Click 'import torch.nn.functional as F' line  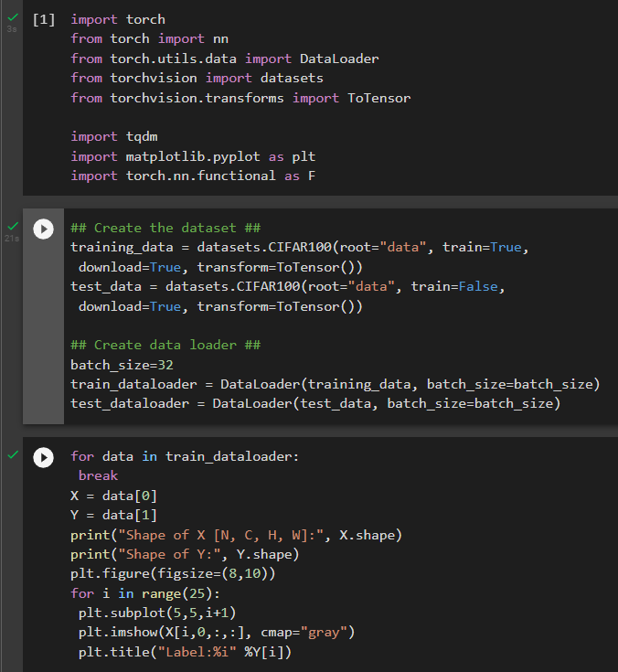tap(193, 176)
